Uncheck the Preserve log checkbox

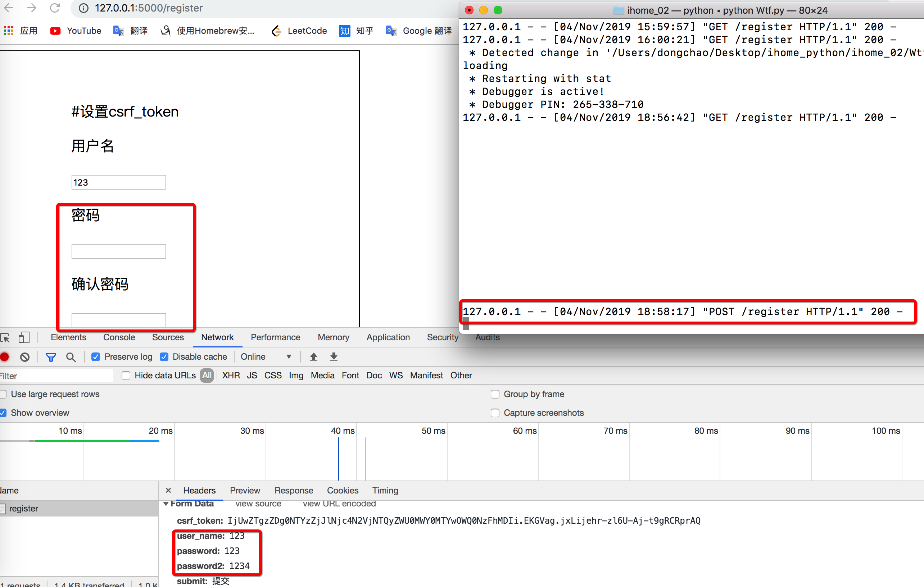(96, 357)
